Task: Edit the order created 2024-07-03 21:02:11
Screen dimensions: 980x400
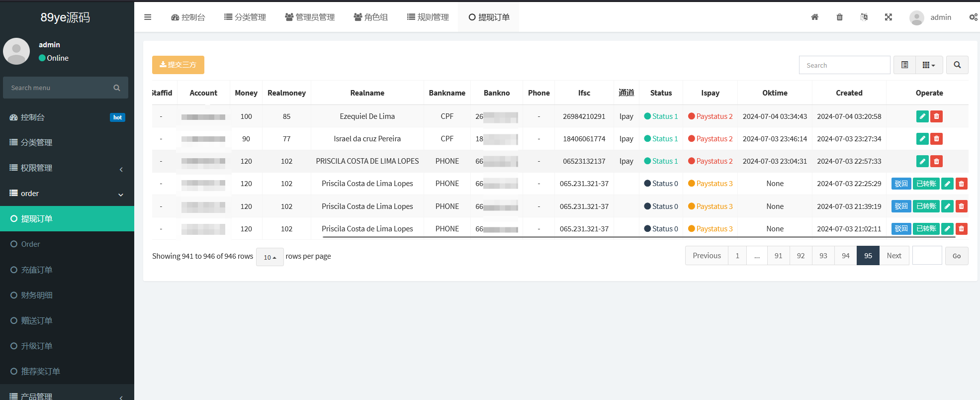Action: point(947,229)
